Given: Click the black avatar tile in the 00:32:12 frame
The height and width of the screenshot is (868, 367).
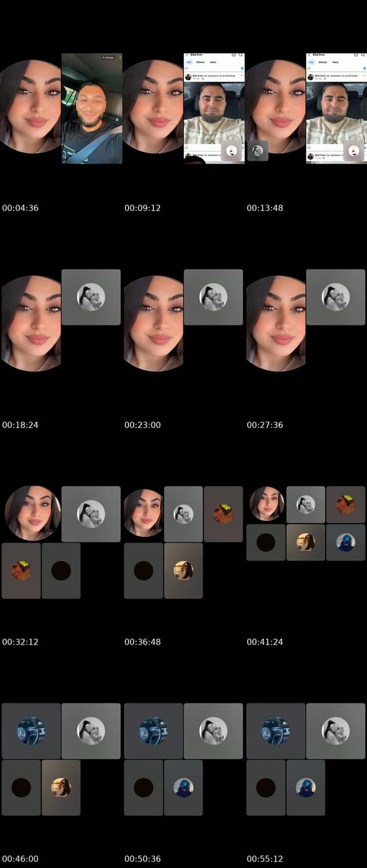Looking at the screenshot, I should tap(61, 571).
